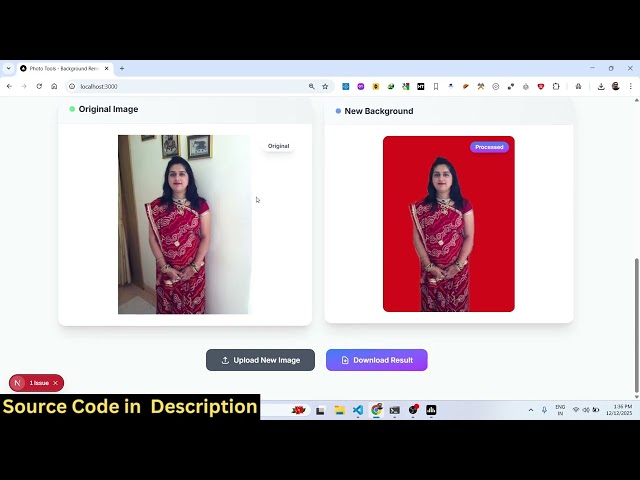Open the tab search dropdown arrow
Viewport: 640px width, 480px height.
pos(9,68)
